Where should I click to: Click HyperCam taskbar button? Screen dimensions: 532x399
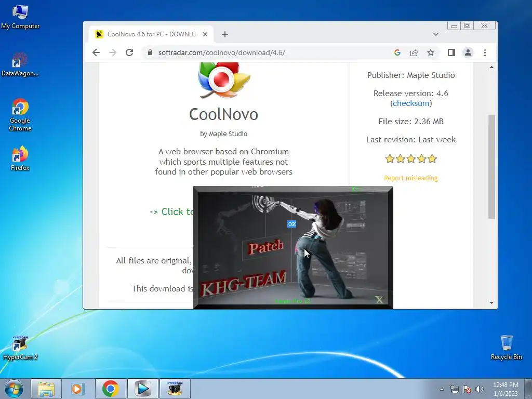(175, 389)
